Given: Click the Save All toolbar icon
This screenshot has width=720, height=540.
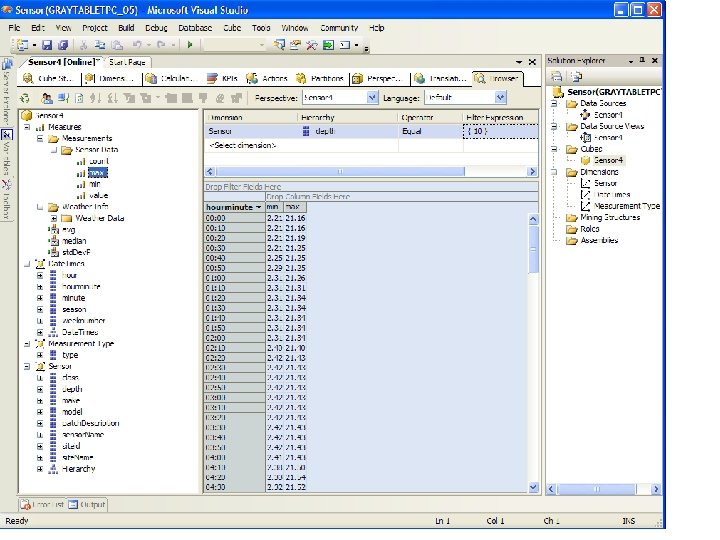Looking at the screenshot, I should pyautogui.click(x=63, y=45).
